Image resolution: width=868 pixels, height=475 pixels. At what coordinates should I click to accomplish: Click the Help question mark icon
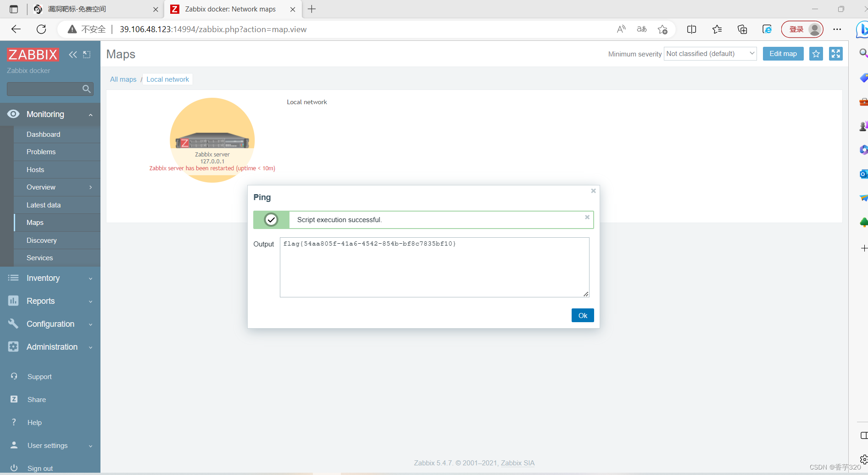(14, 422)
